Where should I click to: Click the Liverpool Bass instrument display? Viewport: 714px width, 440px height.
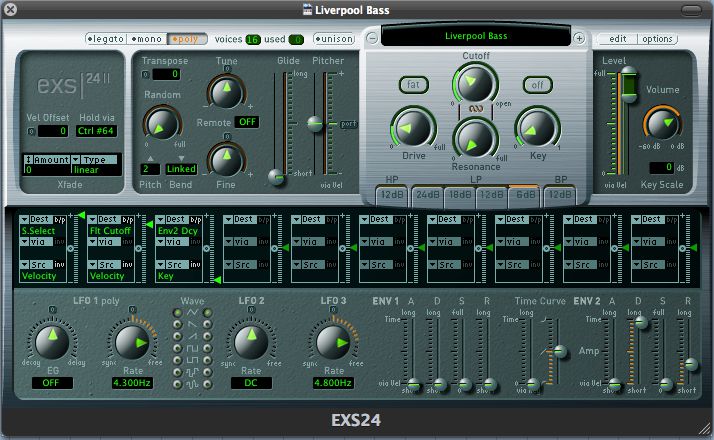pyautogui.click(x=476, y=36)
